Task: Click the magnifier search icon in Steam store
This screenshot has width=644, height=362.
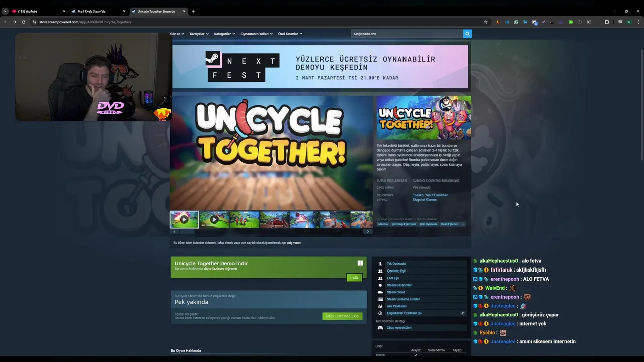Action: [467, 34]
